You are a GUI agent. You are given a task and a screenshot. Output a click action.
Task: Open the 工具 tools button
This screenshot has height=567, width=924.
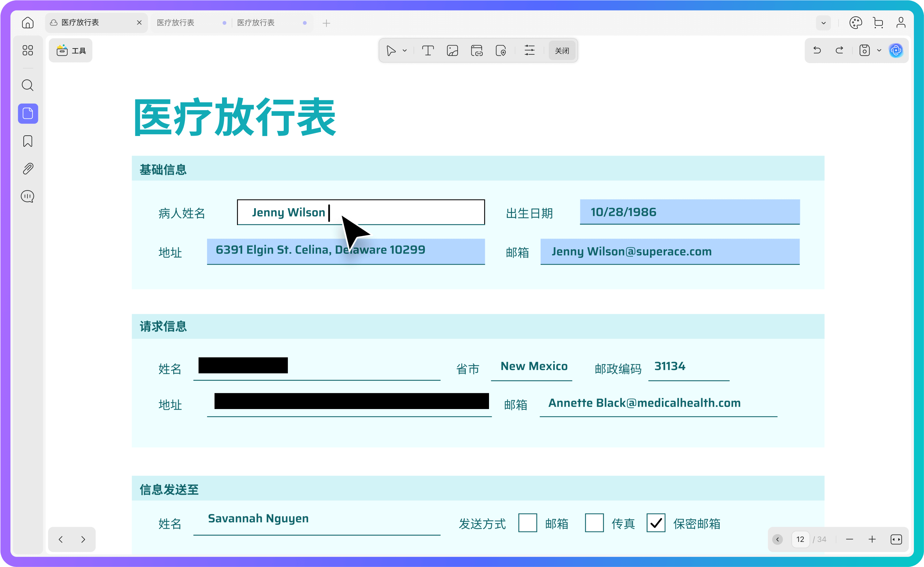(71, 51)
